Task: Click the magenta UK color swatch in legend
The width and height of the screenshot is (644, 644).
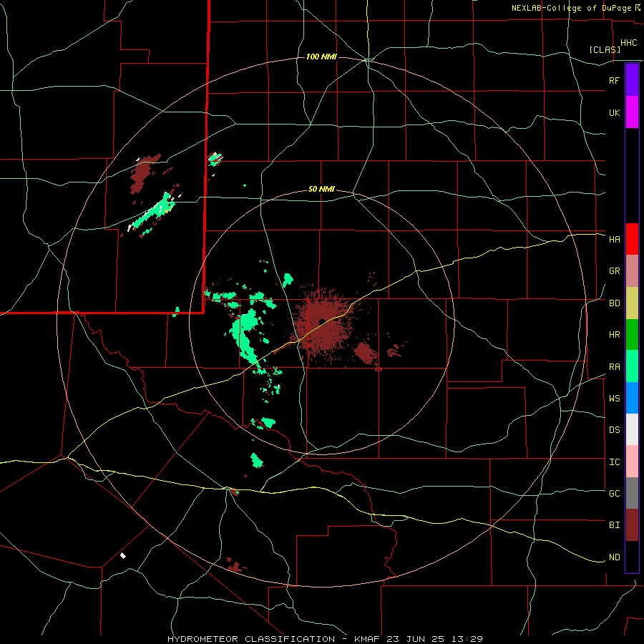Action: [632, 112]
